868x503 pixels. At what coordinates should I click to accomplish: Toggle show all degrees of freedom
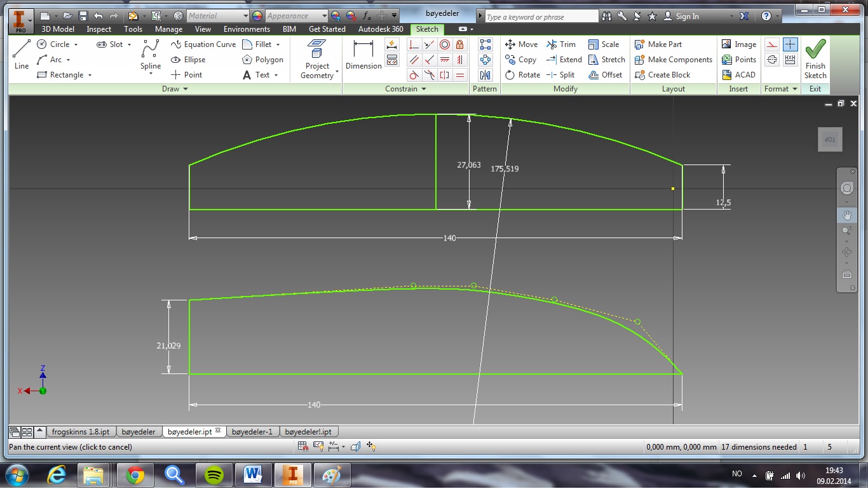(x=371, y=446)
